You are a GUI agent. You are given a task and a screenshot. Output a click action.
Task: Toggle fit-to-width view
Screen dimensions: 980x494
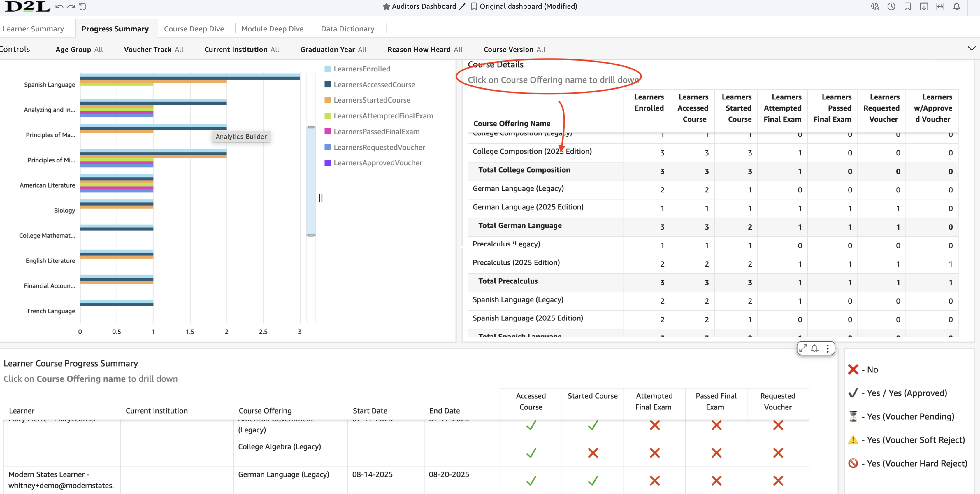940,6
